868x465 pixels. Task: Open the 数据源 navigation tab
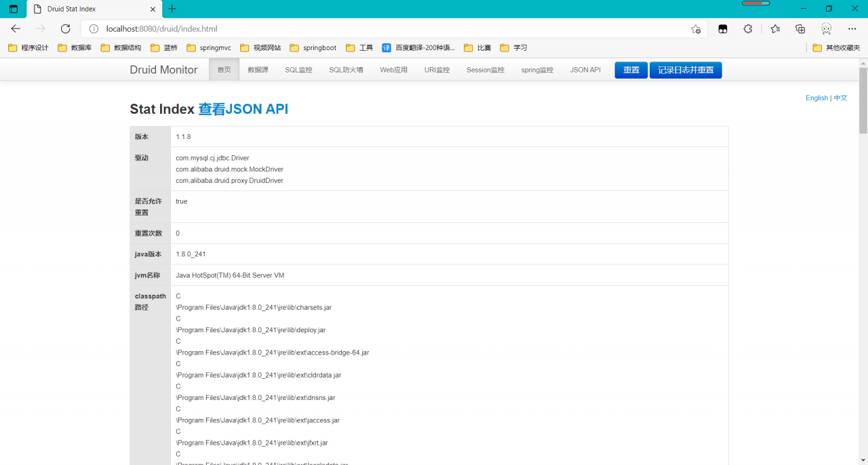pos(258,70)
